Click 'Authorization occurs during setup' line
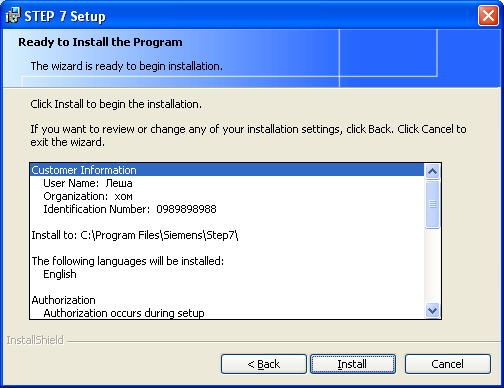The width and height of the screenshot is (504, 388). click(124, 313)
